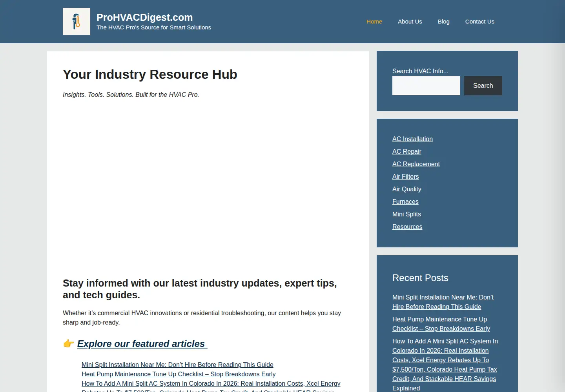Open the Mini Splits category link
Image resolution: width=565 pixels, height=392 pixels.
pyautogui.click(x=406, y=214)
